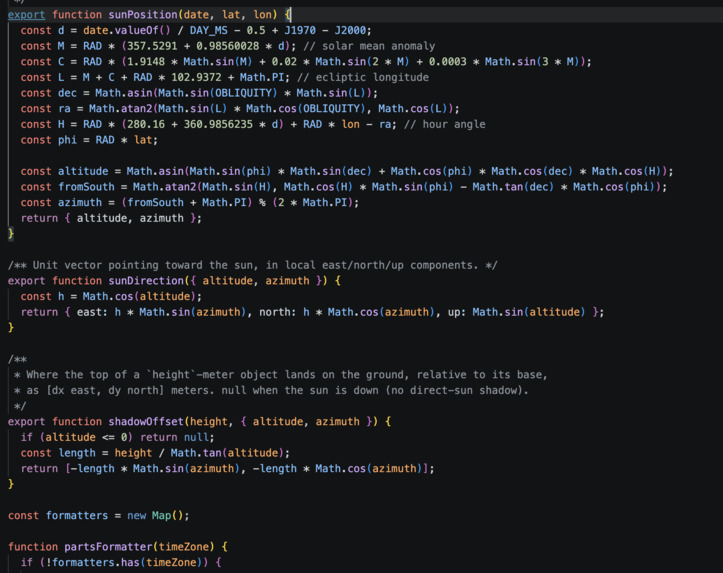
Task: Click 'Map' in 'new Map()'
Action: (161, 516)
